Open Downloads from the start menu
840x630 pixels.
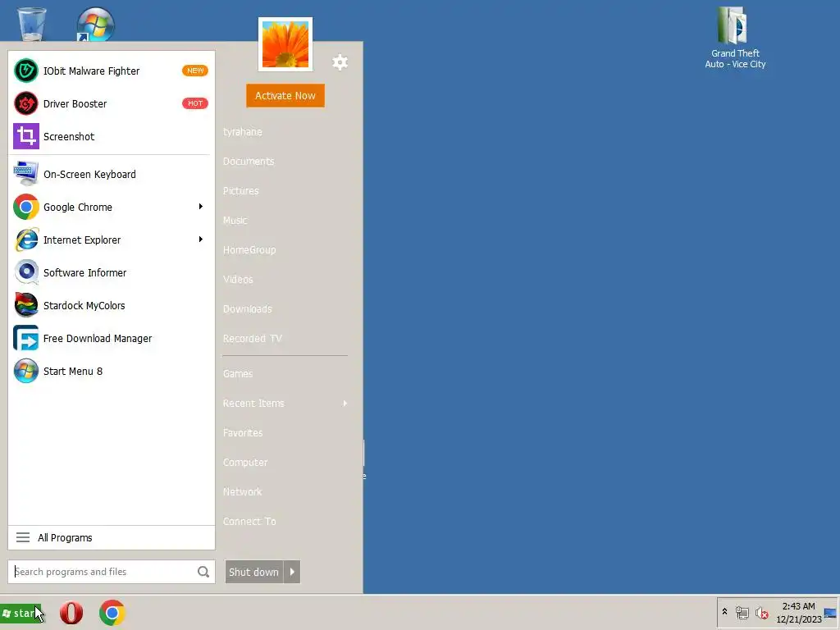tap(248, 309)
